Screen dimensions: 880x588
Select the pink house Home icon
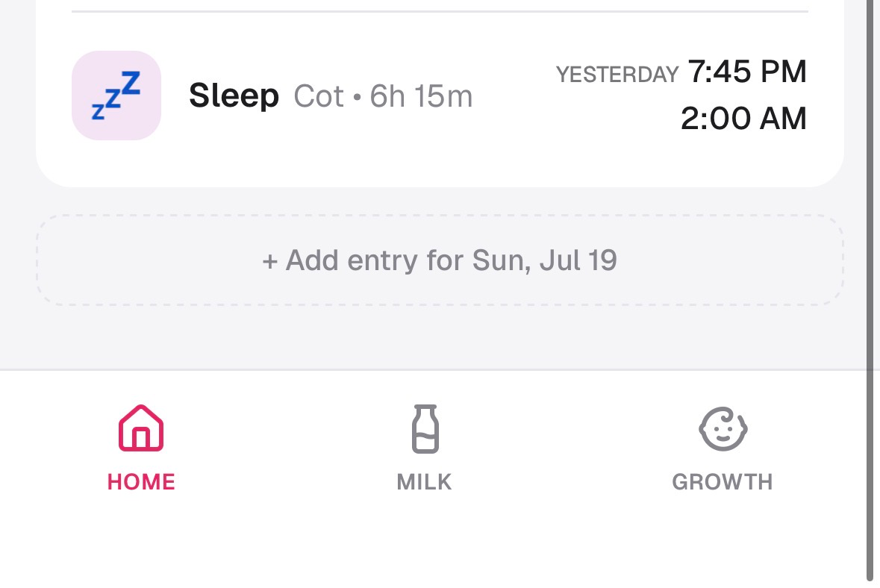pos(141,428)
